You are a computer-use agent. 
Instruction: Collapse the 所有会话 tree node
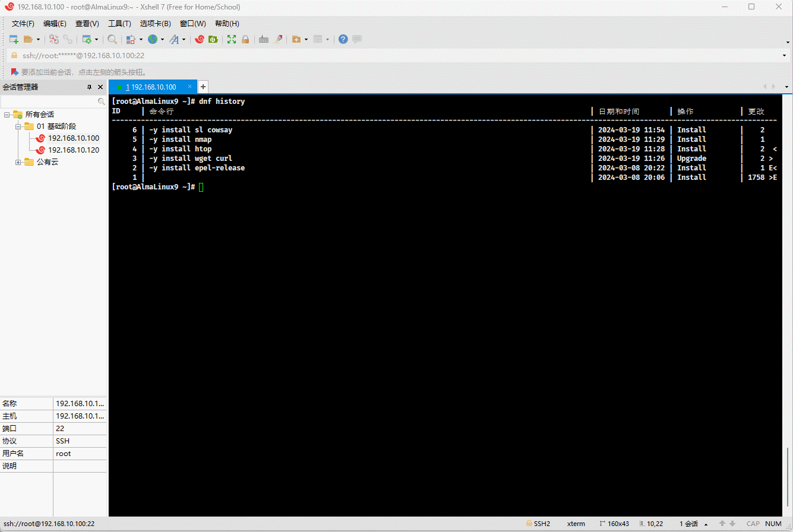point(7,115)
